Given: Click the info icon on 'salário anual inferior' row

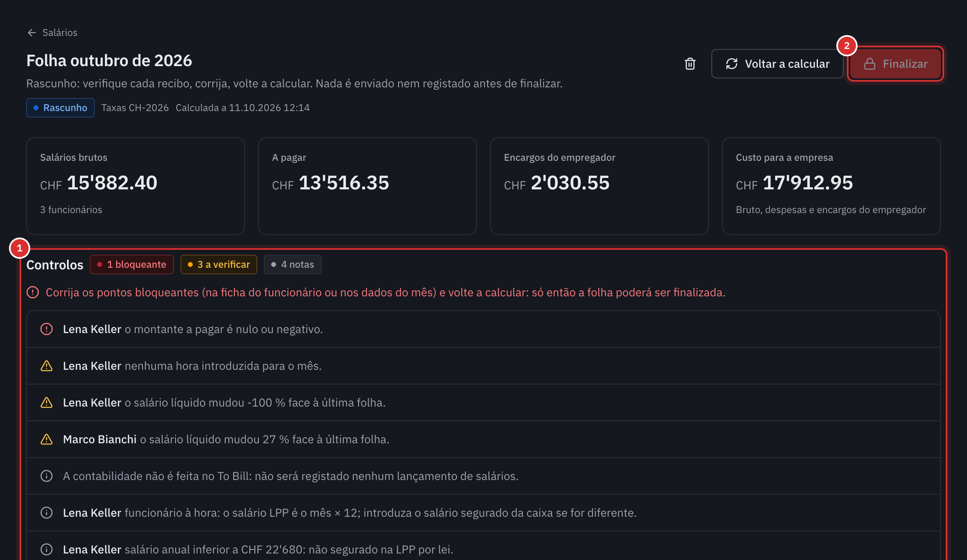Looking at the screenshot, I should [x=47, y=549].
